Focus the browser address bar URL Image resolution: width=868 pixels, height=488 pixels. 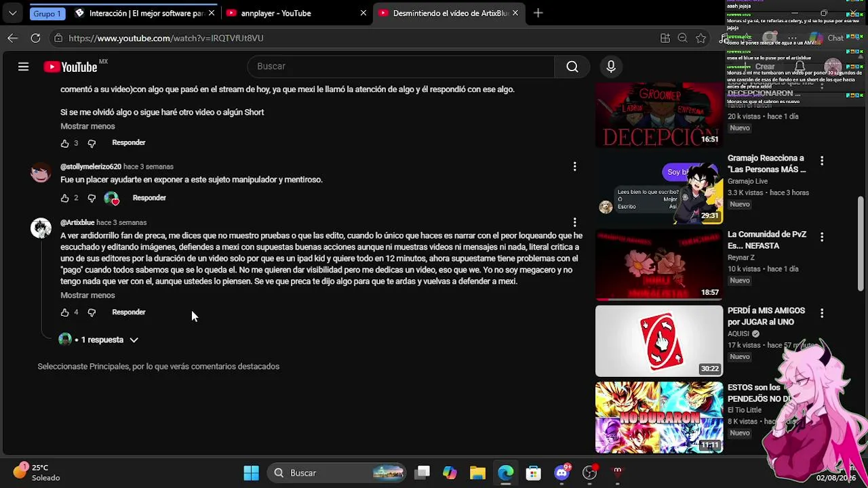point(166,38)
